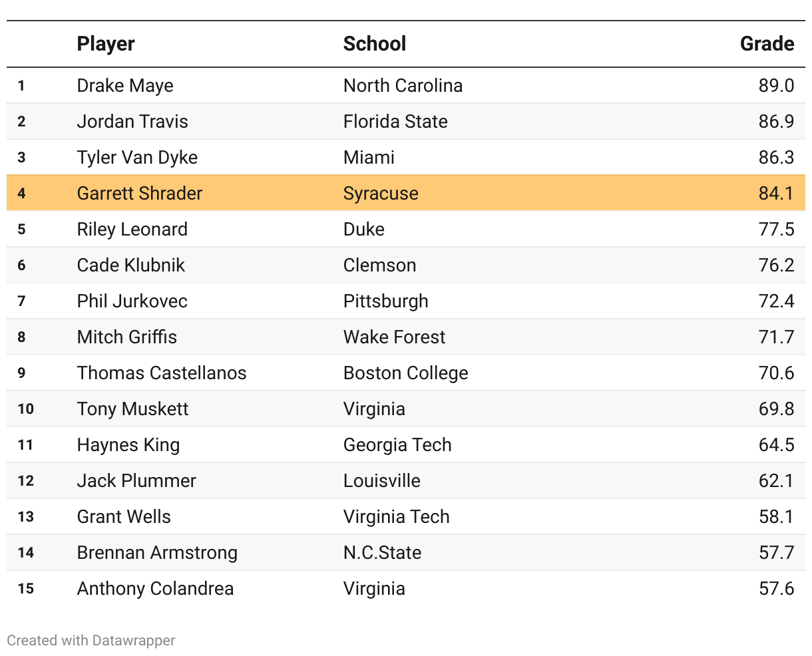
Task: Click the highlighted Garrett Shrader name
Action: pos(140,194)
